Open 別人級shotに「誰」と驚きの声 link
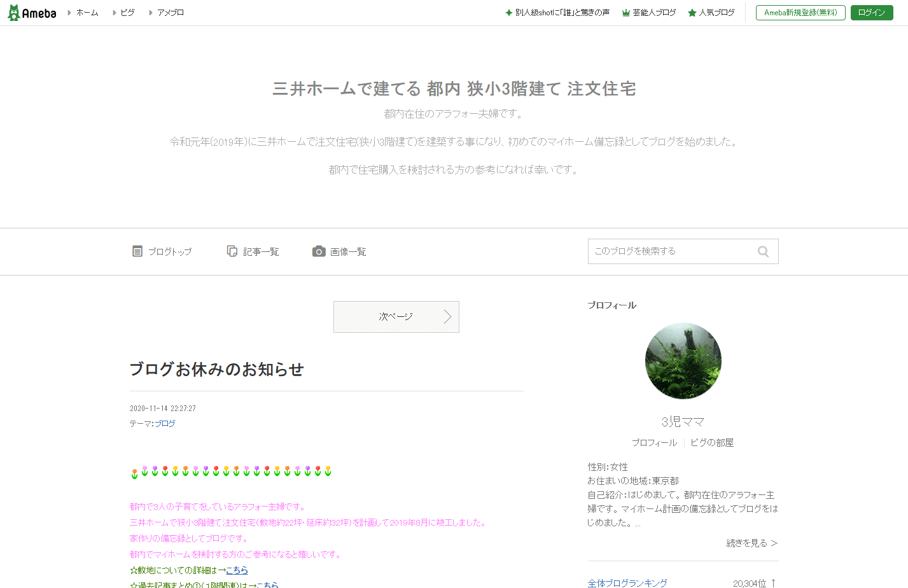This screenshot has width=908, height=588. 562,13
